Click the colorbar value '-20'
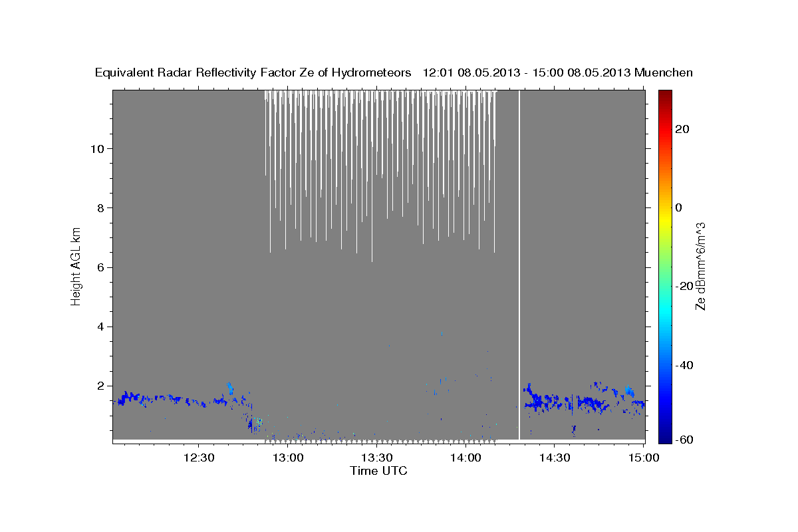 click(x=684, y=286)
